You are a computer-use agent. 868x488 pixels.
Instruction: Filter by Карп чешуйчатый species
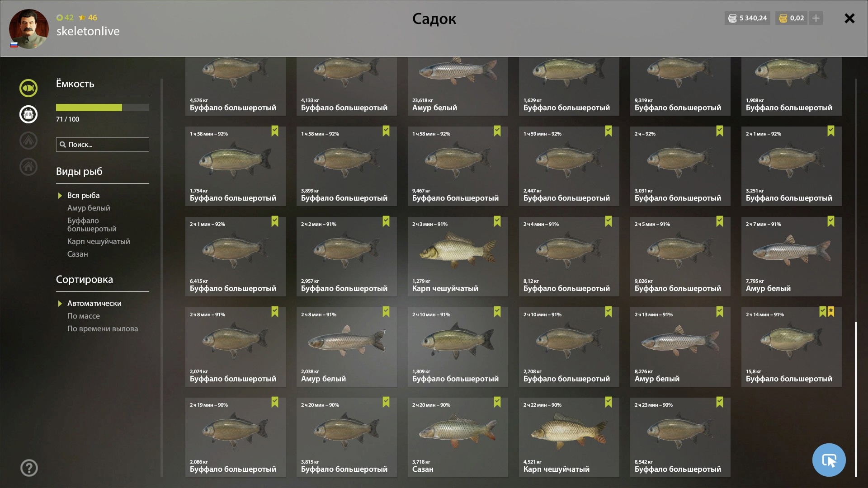point(99,241)
